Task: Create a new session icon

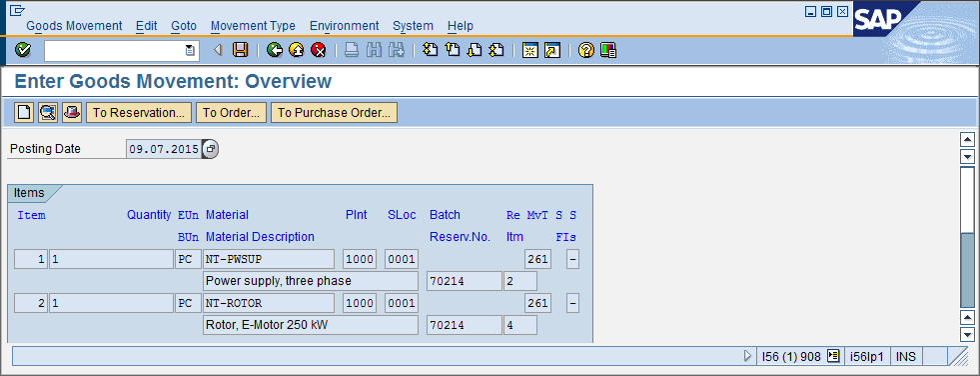Action: pos(530,50)
